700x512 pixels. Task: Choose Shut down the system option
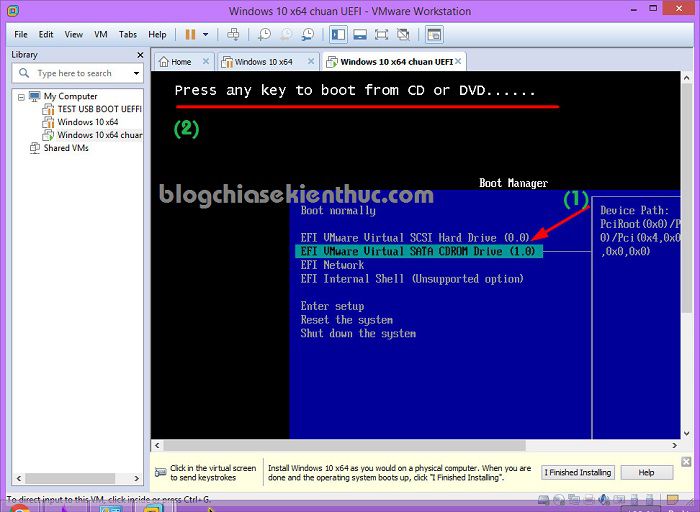358,333
